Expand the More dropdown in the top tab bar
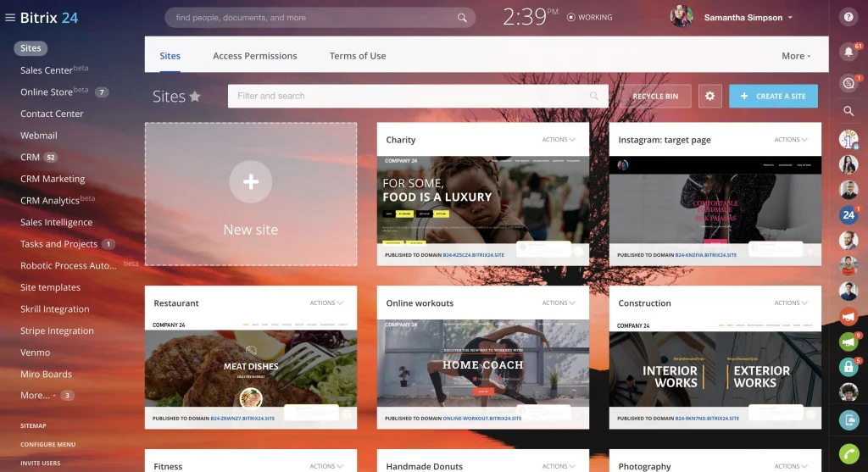 point(796,56)
